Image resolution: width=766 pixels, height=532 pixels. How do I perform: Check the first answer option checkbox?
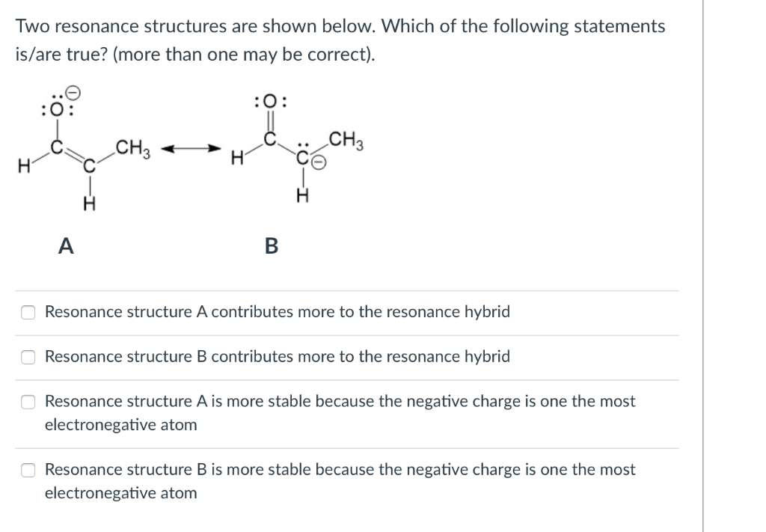pos(28,312)
